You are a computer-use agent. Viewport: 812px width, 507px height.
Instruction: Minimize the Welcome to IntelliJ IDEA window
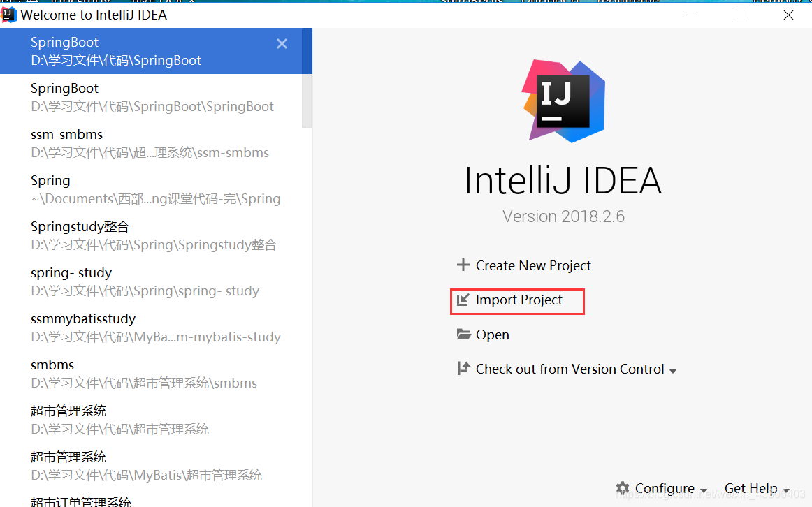click(x=690, y=15)
